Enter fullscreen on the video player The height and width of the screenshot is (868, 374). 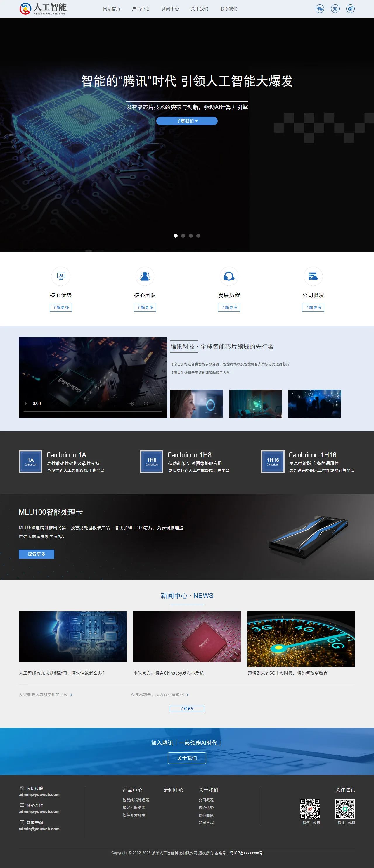coord(146,403)
